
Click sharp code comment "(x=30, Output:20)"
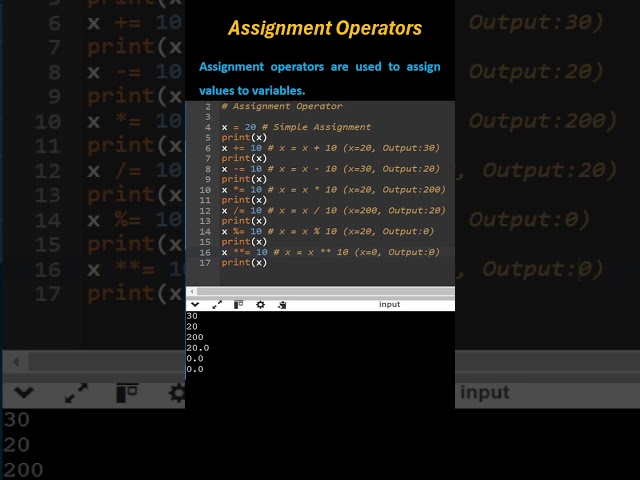click(x=391, y=169)
